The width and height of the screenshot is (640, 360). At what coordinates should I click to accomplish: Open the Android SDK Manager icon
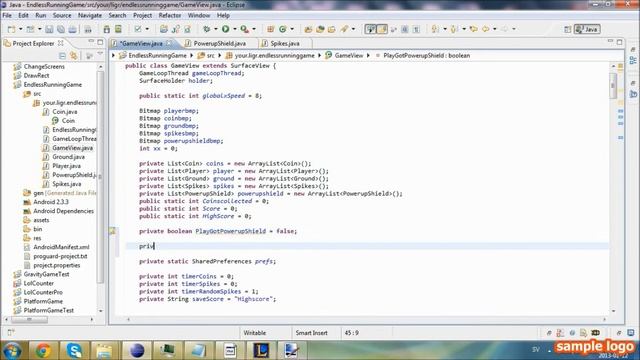pyautogui.click(x=107, y=29)
